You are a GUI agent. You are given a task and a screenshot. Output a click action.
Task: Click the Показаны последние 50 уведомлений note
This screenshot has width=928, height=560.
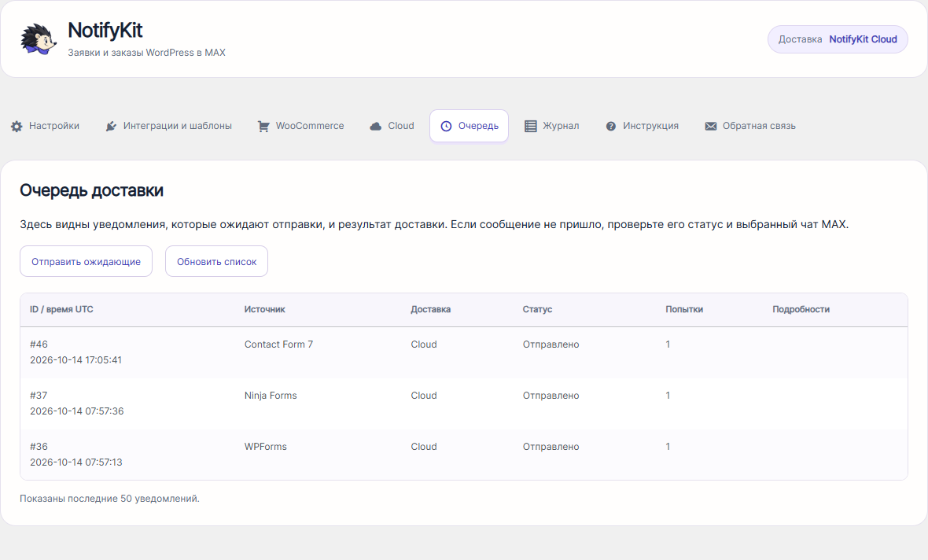[x=109, y=499]
